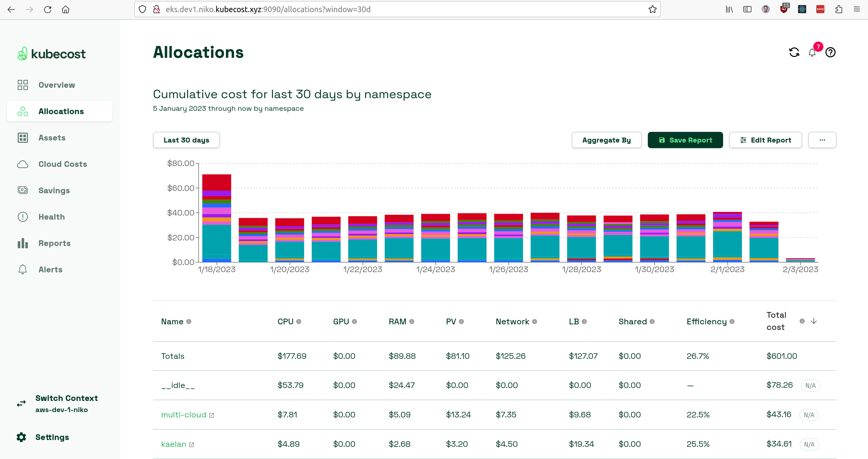
Task: Open Switch Context aws-dev-1-niko
Action: [57, 403]
